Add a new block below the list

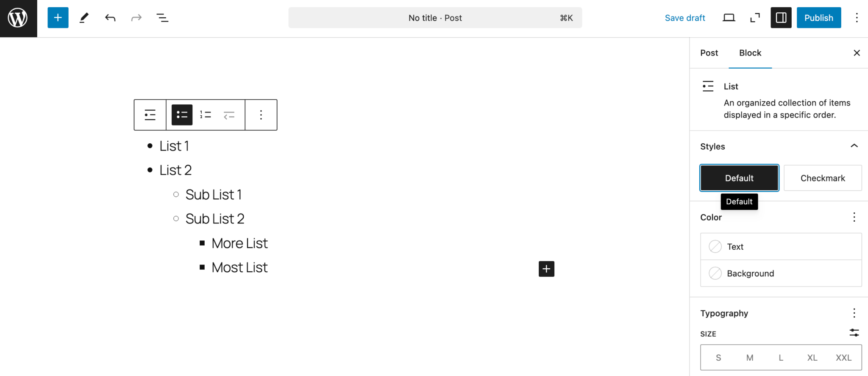point(546,269)
